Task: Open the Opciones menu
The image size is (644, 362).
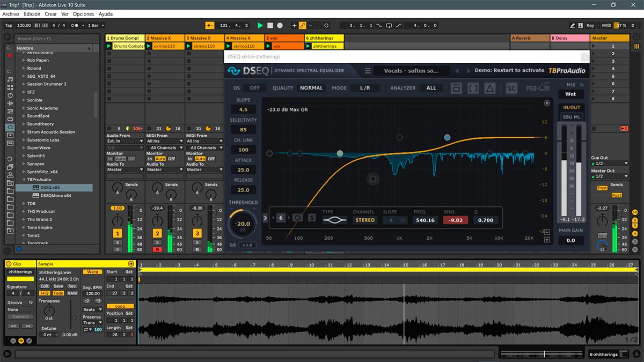Action: click(84, 14)
